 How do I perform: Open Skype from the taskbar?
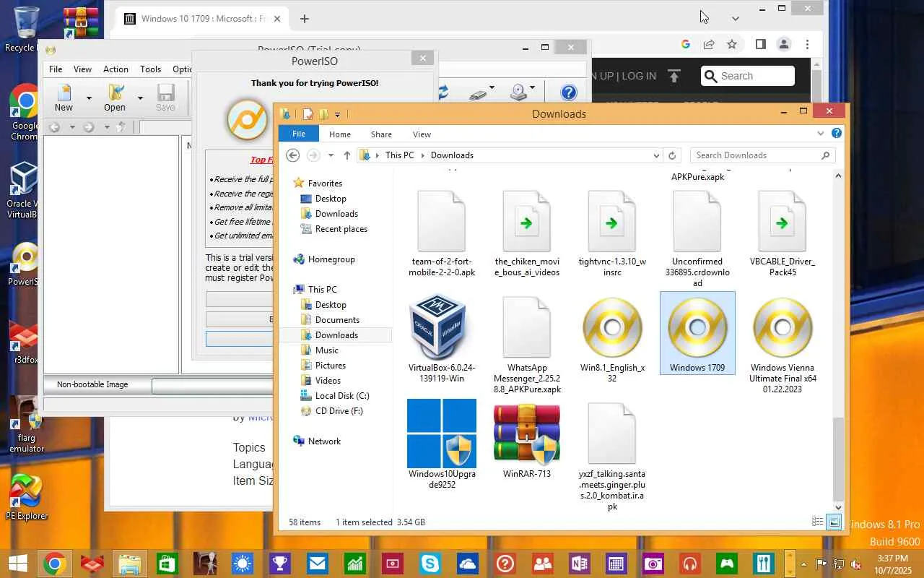click(x=430, y=564)
